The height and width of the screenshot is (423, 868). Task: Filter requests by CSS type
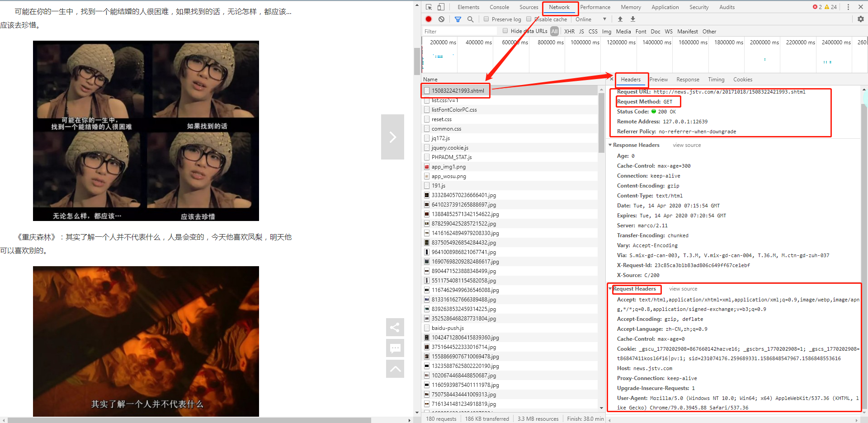pyautogui.click(x=593, y=31)
